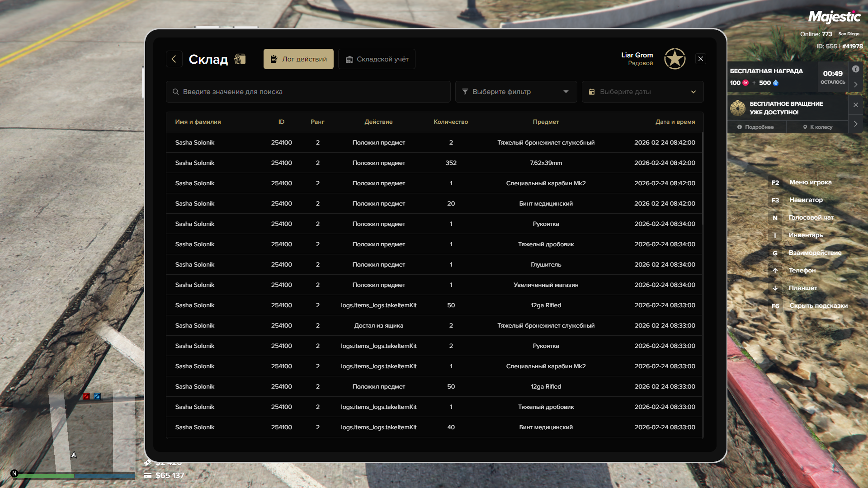868x488 pixels.
Task: Expand the Выберите даты dropdown chevron
Action: pyautogui.click(x=693, y=92)
